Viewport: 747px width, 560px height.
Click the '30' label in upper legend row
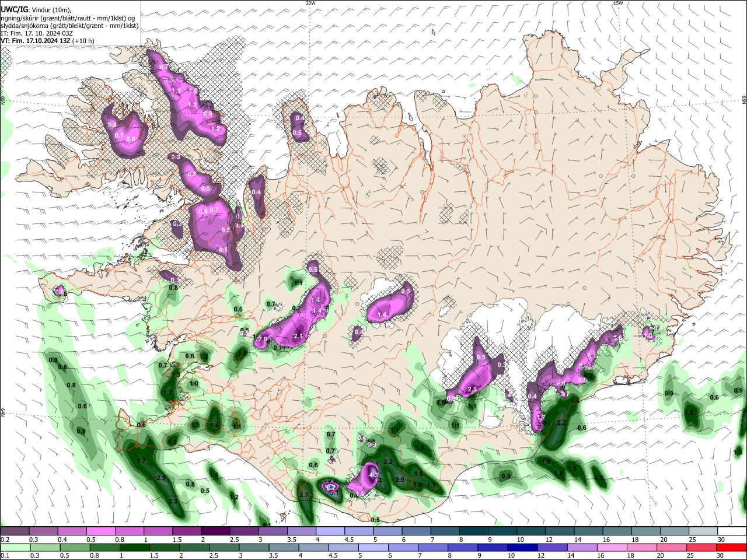721,540
